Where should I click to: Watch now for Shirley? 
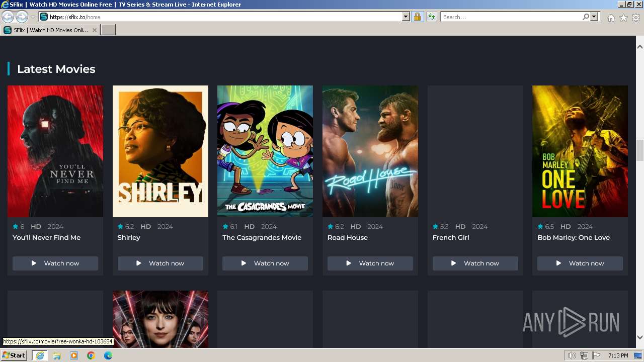tap(160, 263)
